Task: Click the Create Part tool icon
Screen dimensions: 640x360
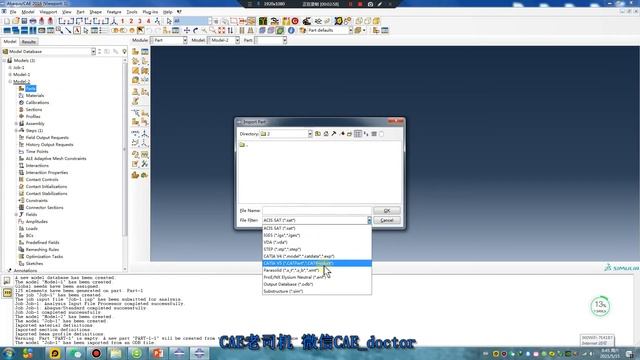Action: pos(136,51)
